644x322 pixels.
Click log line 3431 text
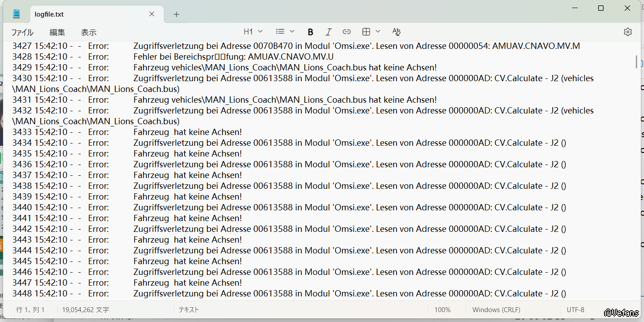(x=225, y=100)
